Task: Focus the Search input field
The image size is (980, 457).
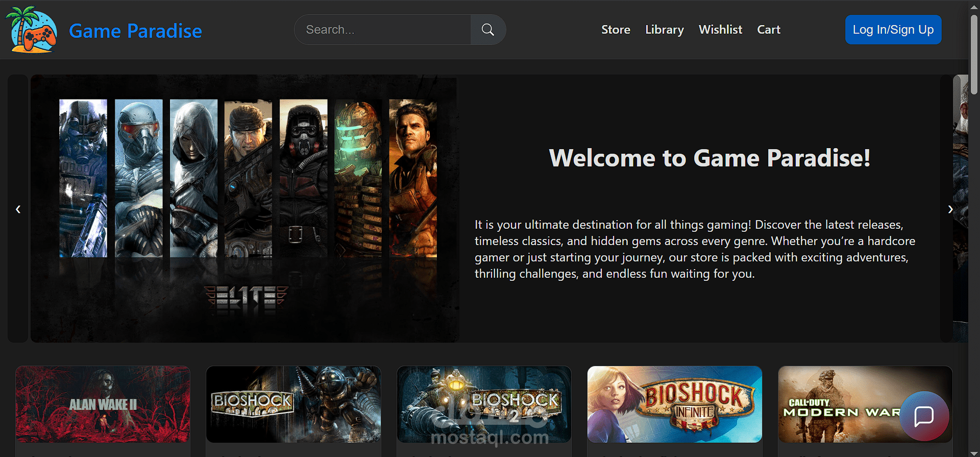Action: pyautogui.click(x=382, y=30)
